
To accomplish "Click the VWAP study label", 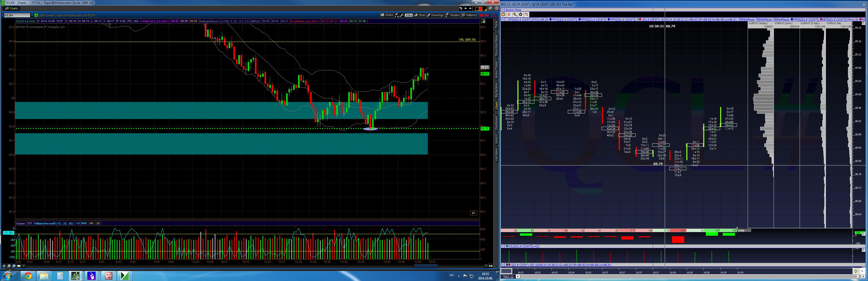I will (x=155, y=21).
